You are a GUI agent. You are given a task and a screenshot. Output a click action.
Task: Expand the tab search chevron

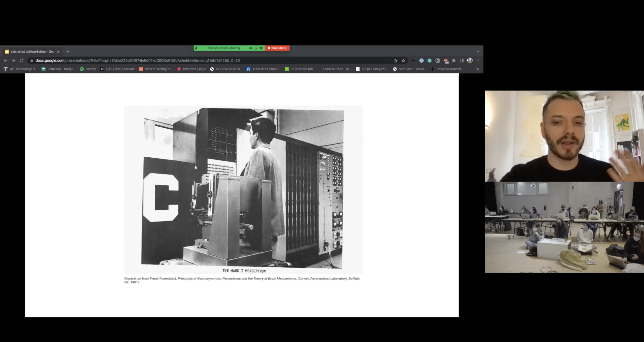pyautogui.click(x=478, y=52)
